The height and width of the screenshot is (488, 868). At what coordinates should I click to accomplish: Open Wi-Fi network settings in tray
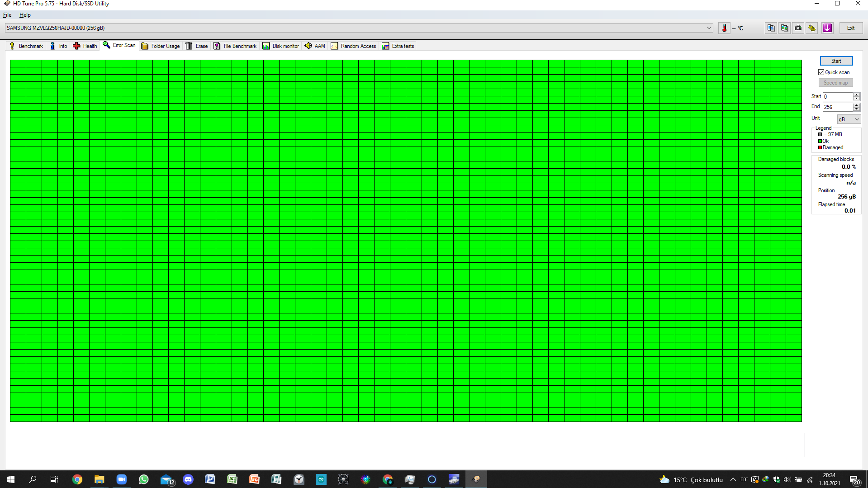click(810, 479)
